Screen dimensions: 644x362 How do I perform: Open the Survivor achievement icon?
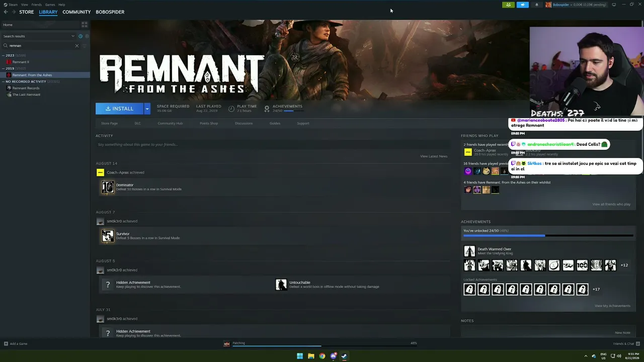[x=108, y=236]
